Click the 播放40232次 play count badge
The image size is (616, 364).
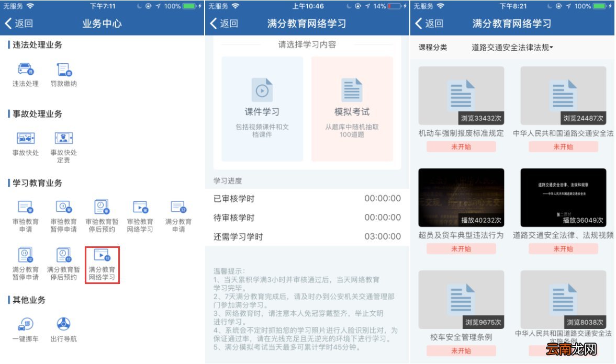[481, 220]
